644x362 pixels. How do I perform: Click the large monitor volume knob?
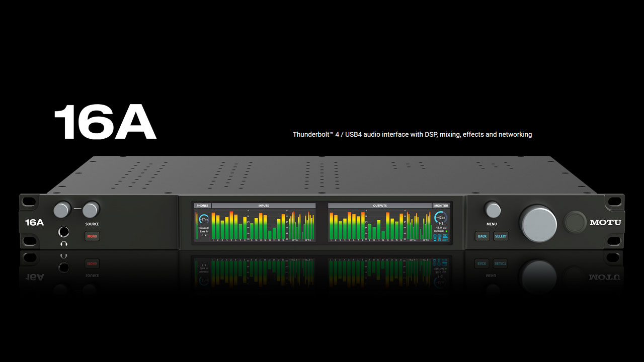538,223
